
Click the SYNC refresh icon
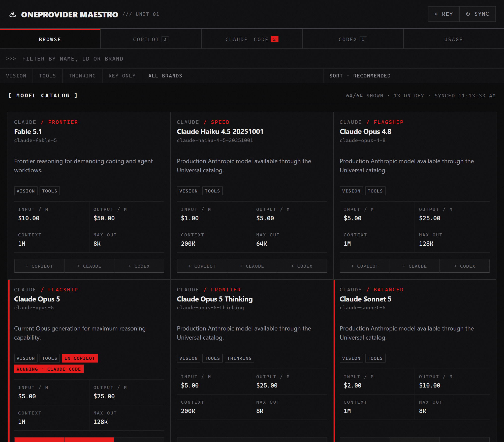tap(468, 14)
